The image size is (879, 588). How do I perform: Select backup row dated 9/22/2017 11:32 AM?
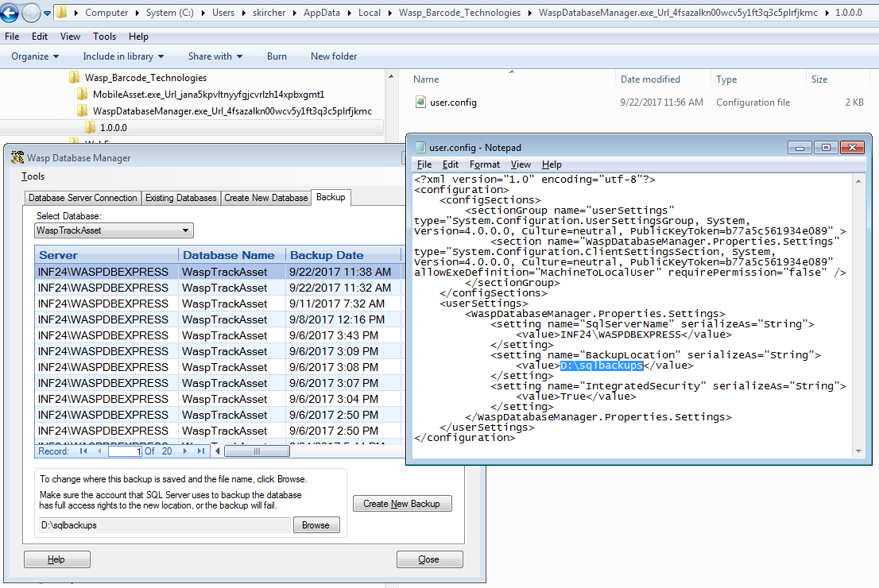click(219, 288)
